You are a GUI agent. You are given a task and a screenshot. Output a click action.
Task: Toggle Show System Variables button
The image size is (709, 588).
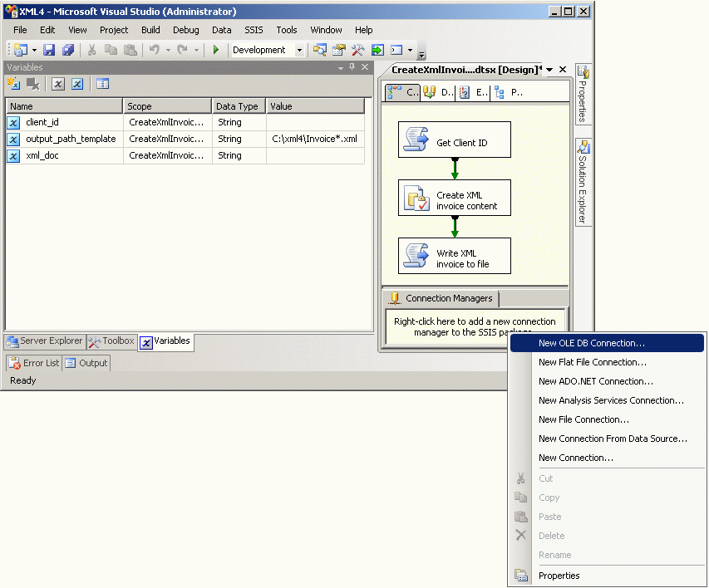58,84
